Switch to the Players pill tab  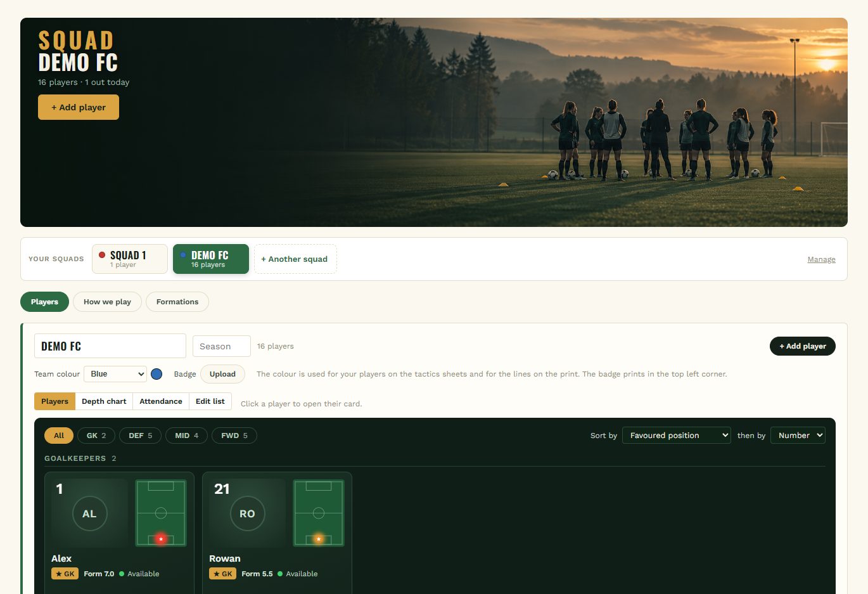click(44, 302)
